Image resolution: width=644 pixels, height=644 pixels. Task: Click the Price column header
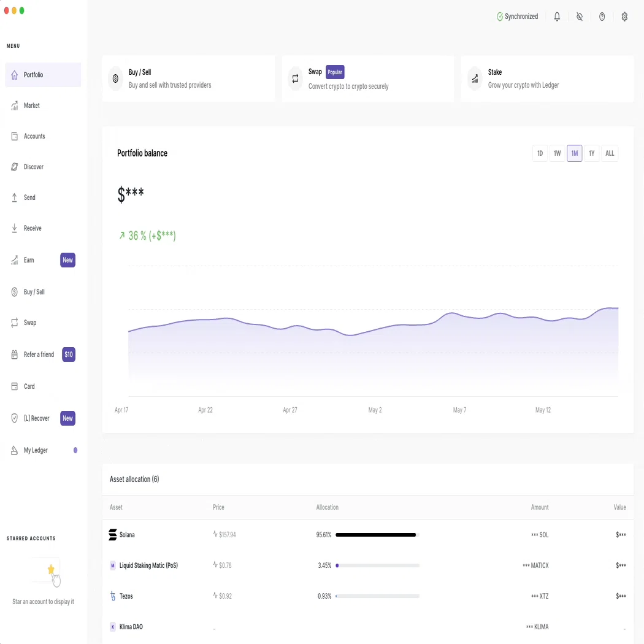tap(218, 507)
